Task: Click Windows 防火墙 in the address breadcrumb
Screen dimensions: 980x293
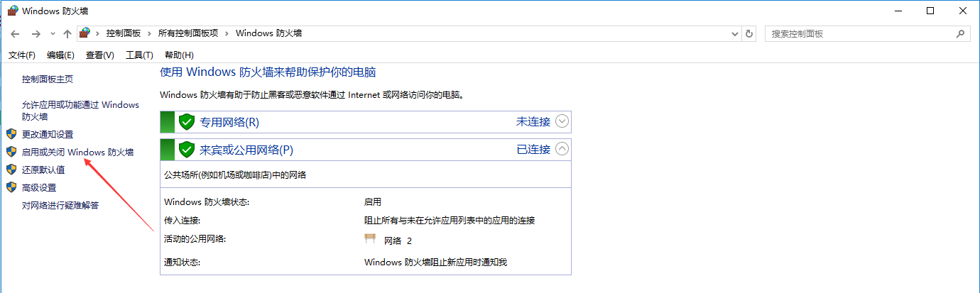Action: tap(269, 33)
